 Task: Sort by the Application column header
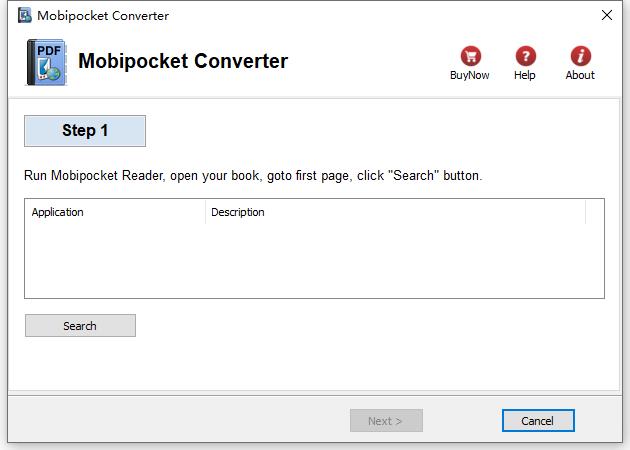(x=115, y=212)
